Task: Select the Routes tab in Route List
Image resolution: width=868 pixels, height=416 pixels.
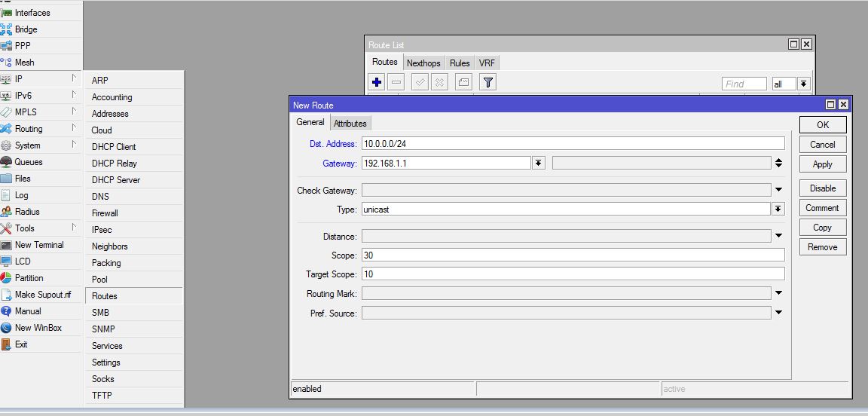Action: tap(385, 62)
